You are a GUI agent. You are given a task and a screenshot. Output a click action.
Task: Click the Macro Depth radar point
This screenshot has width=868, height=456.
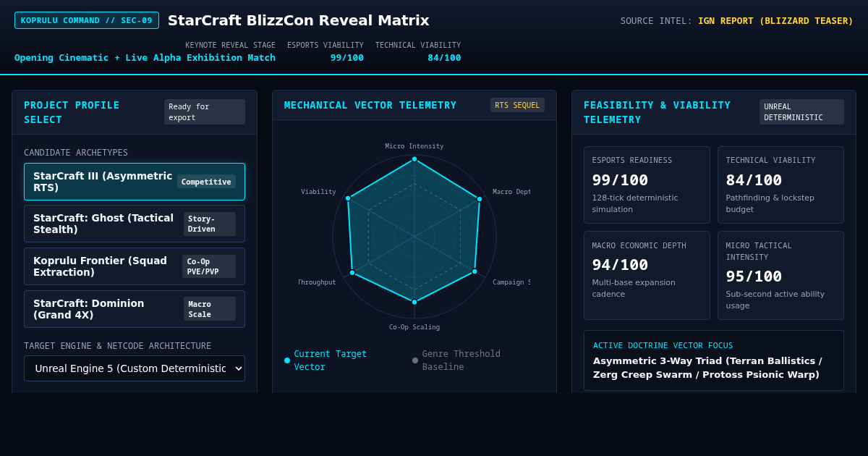[480, 199]
